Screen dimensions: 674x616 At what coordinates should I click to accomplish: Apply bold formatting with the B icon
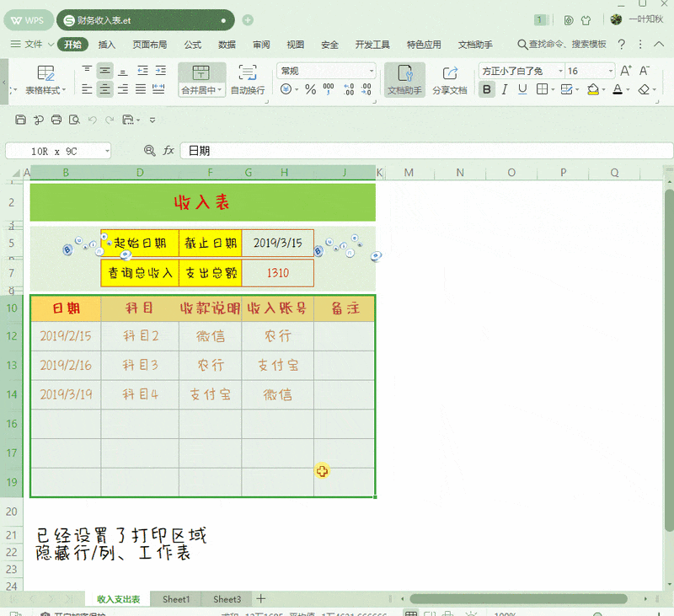(x=487, y=89)
